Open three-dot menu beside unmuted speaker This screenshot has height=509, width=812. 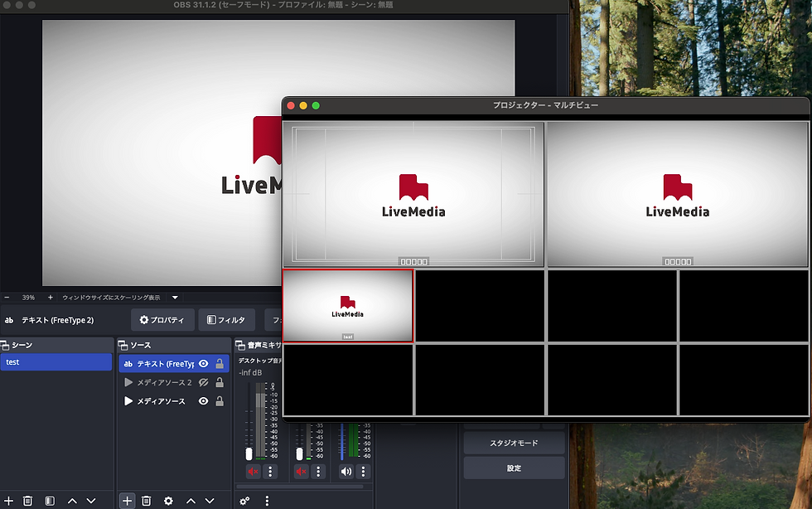pos(364,471)
